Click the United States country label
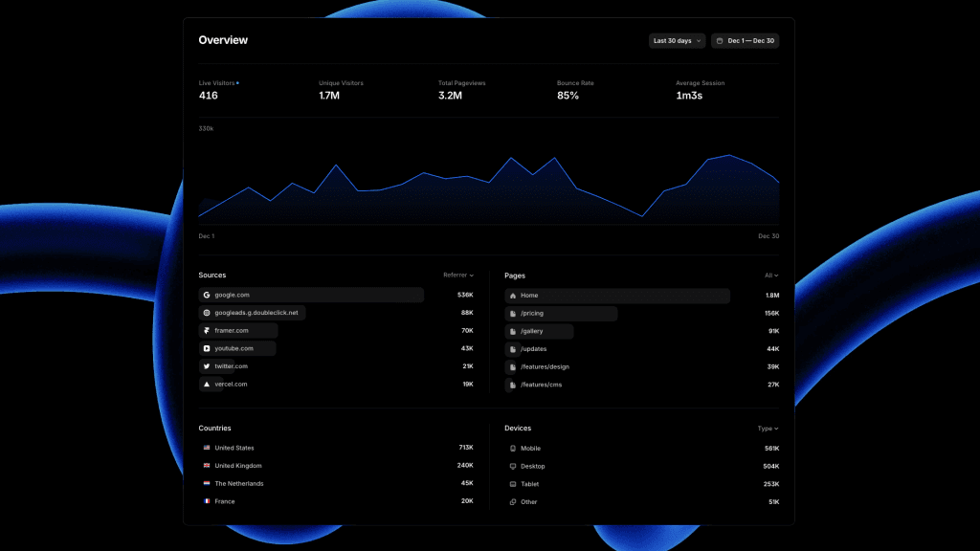 click(x=234, y=448)
